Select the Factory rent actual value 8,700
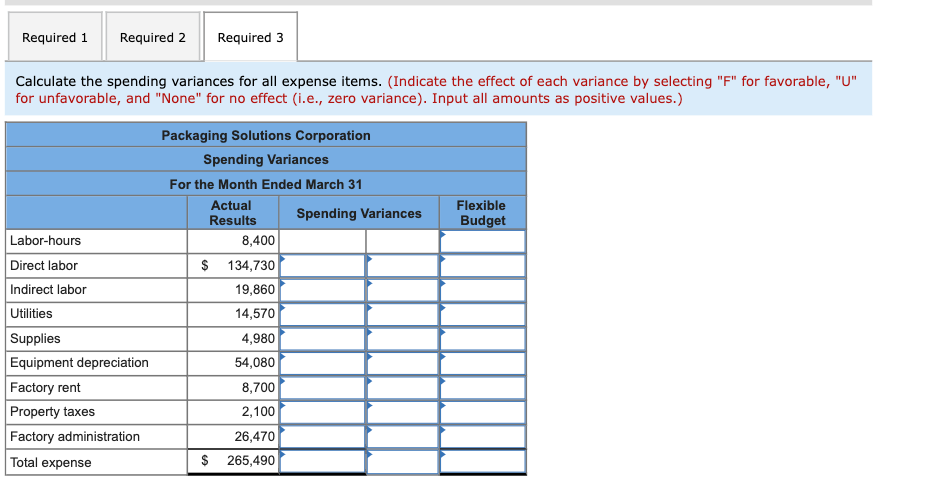 [258, 388]
